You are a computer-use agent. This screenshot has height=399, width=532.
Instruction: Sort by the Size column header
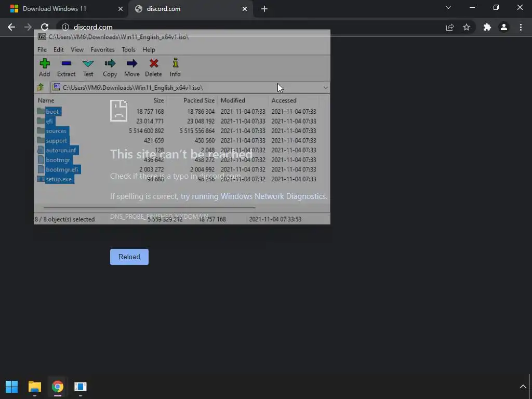[158, 100]
